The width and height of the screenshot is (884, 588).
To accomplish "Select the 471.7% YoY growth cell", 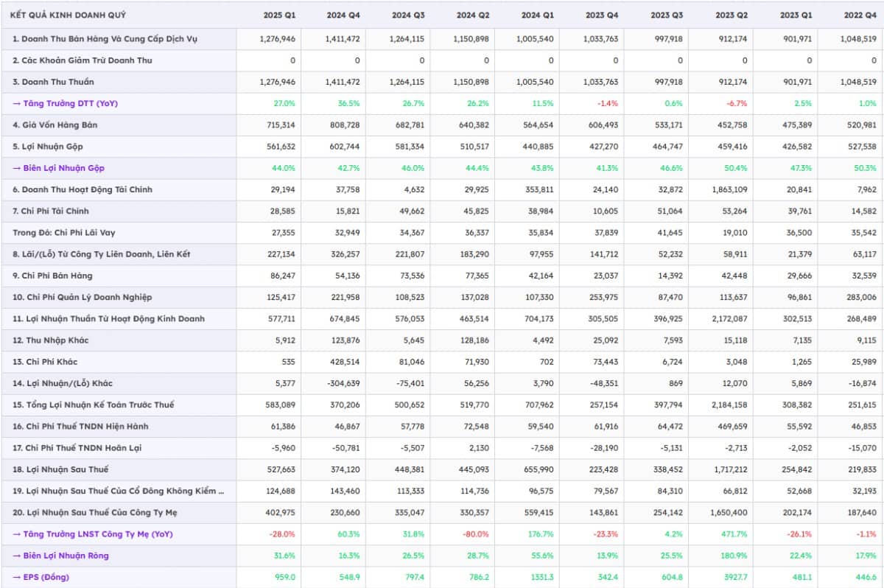I will click(x=735, y=534).
